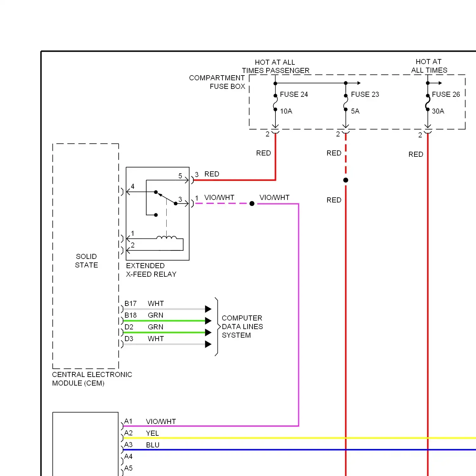This screenshot has width=476, height=476.
Task: Click the WHT label on the D3 wire
Action: [x=156, y=339]
